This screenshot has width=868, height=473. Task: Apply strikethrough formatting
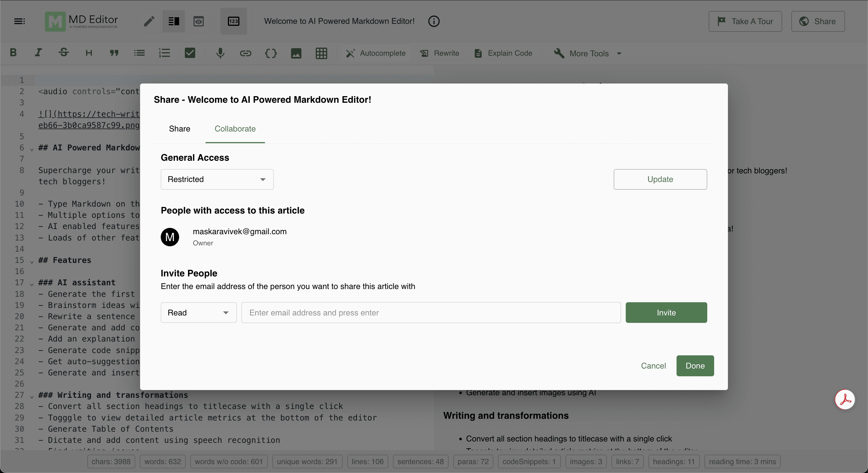pyautogui.click(x=63, y=53)
